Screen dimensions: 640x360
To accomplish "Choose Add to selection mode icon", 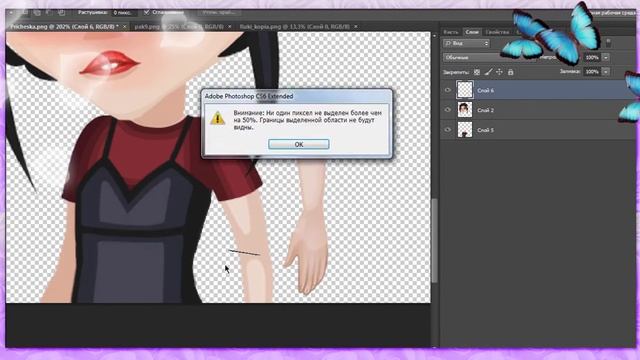I will pos(37,13).
